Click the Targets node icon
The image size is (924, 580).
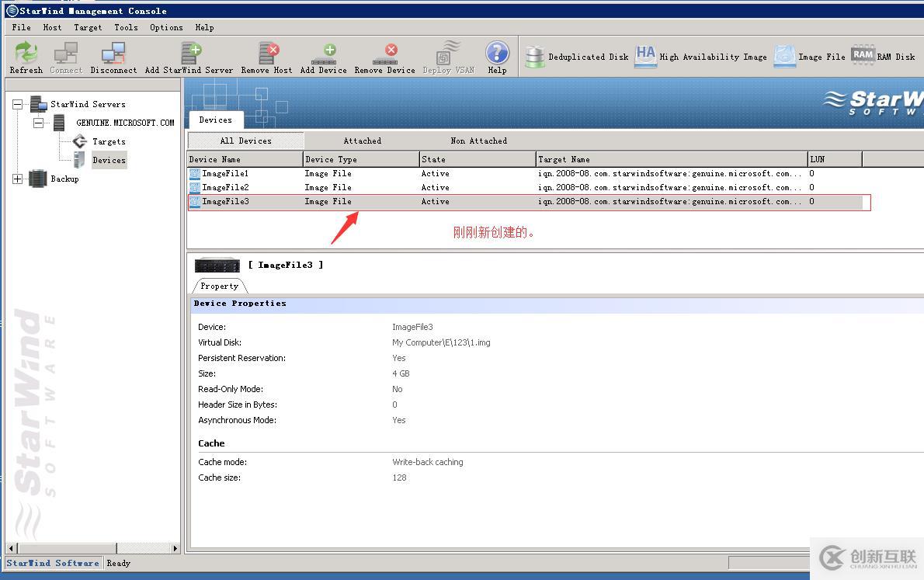click(x=79, y=141)
